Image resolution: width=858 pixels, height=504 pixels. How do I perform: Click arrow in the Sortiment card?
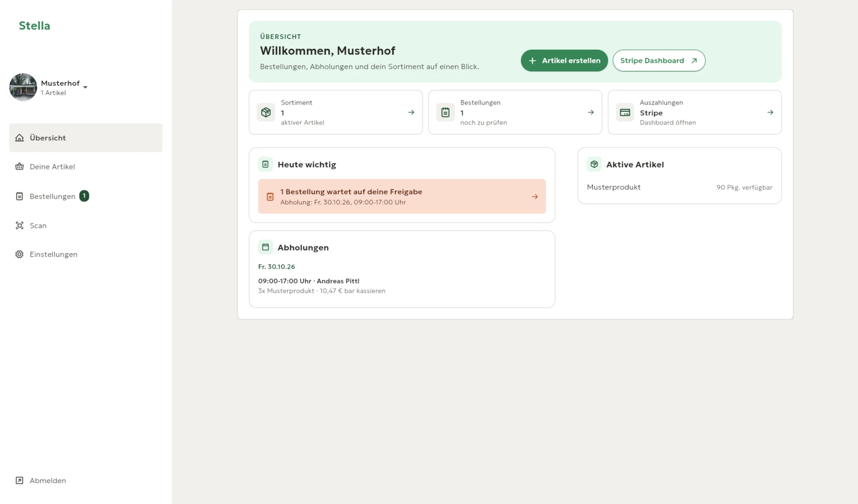tap(411, 113)
